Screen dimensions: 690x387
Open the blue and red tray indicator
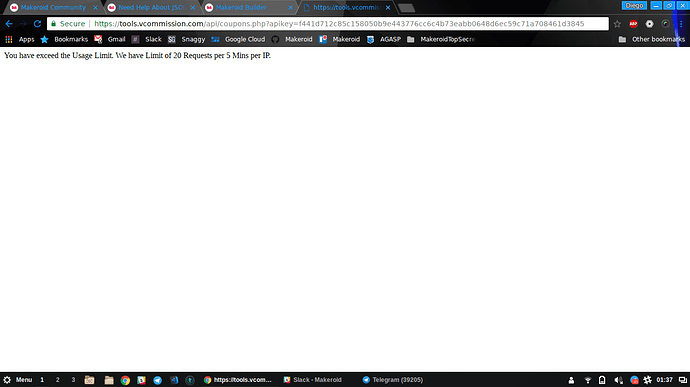[634, 380]
